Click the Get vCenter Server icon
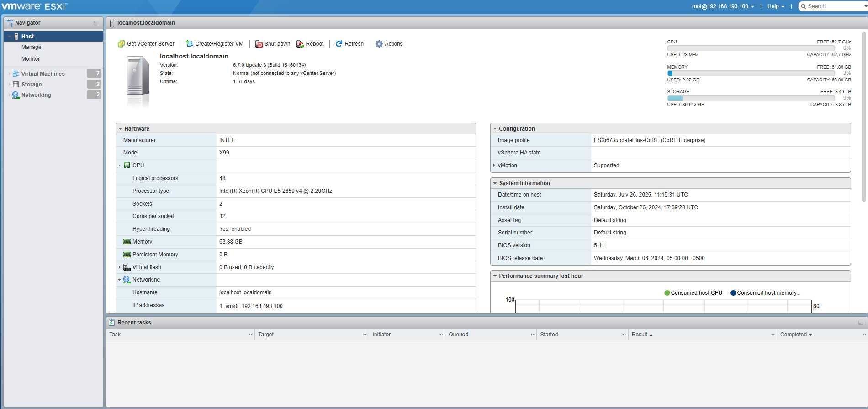Screen dimensions: 868x409 [121, 44]
